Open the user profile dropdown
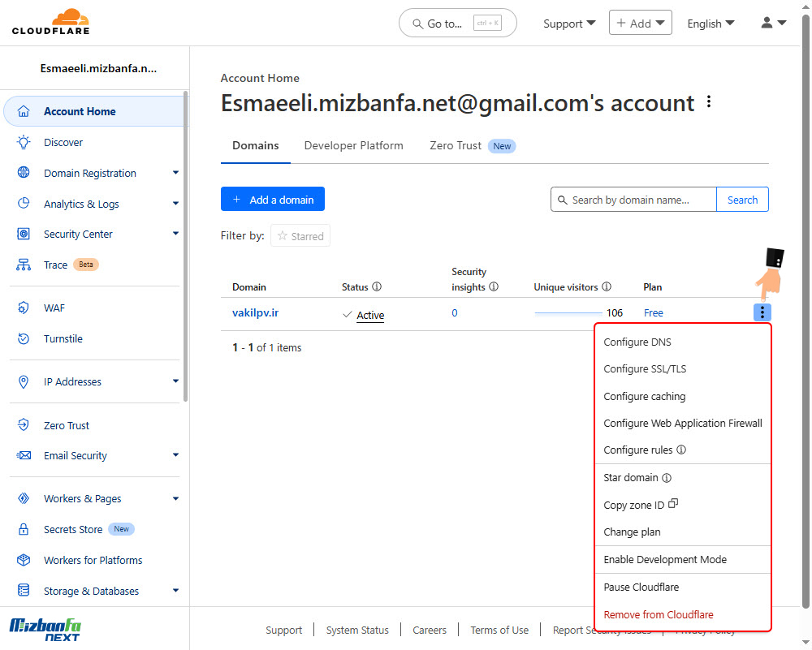Screen dimensions: 812x650 coord(774,23)
